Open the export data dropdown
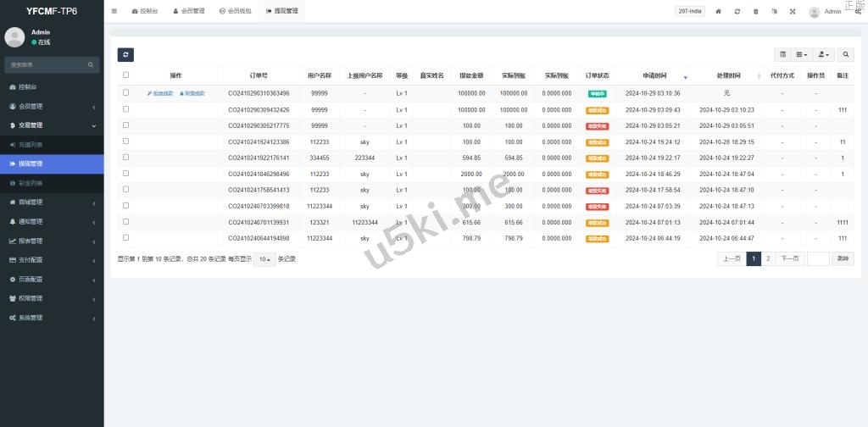The width and height of the screenshot is (868, 427). tap(823, 54)
